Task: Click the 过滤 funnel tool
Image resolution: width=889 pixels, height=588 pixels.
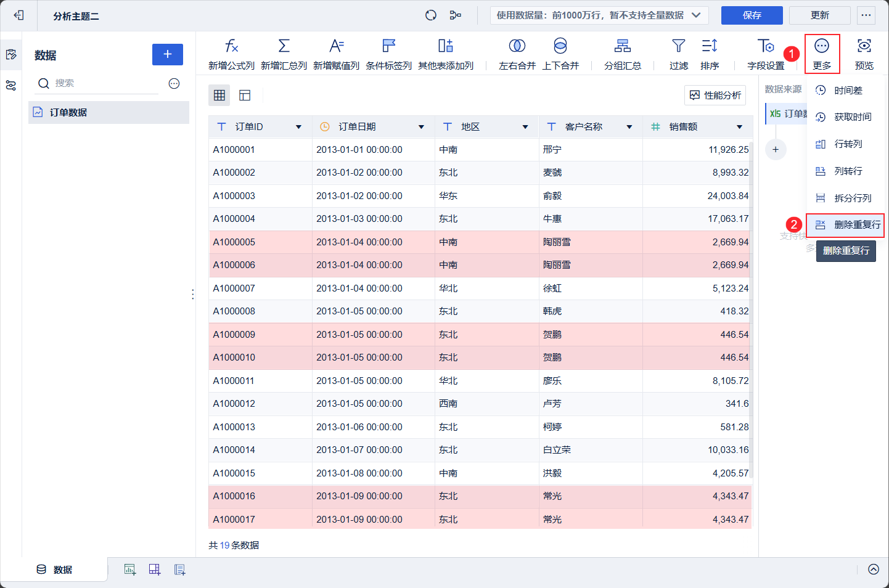Action: pyautogui.click(x=679, y=54)
